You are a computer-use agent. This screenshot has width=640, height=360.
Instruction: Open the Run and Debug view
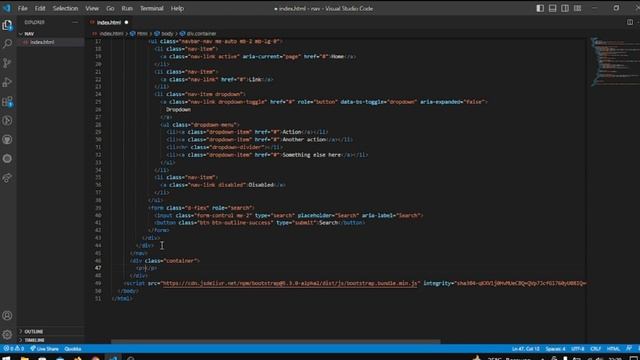(x=7, y=82)
